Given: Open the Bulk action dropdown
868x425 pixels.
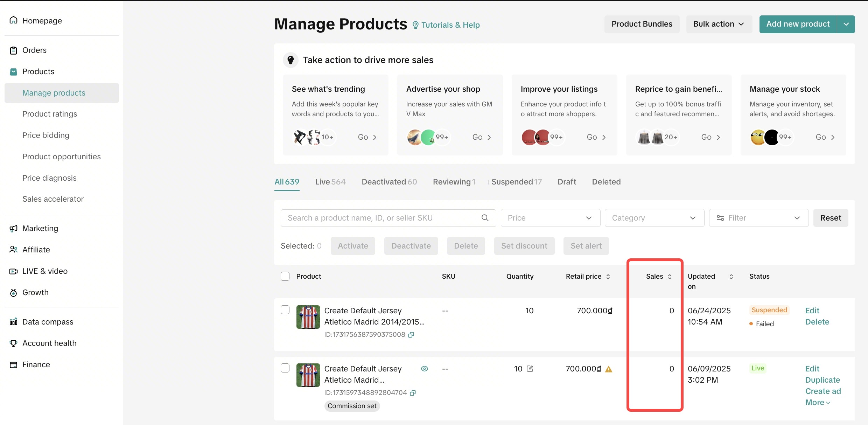Looking at the screenshot, I should pyautogui.click(x=719, y=24).
